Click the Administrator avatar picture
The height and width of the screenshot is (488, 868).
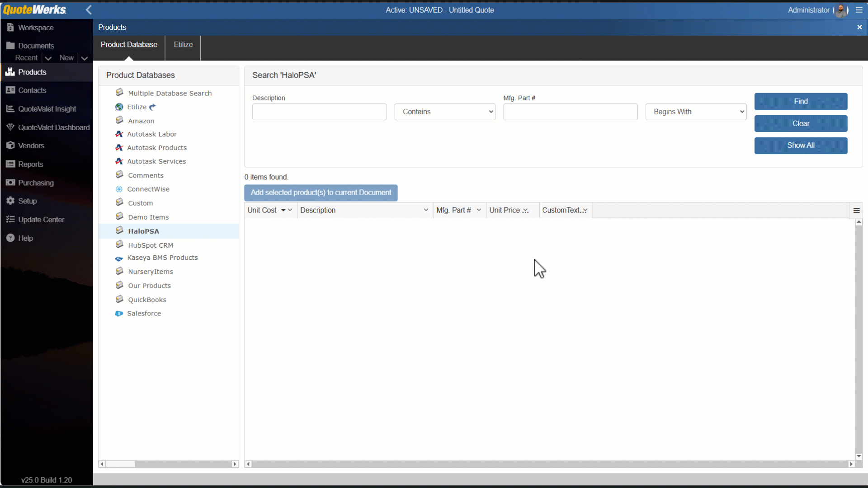click(841, 10)
